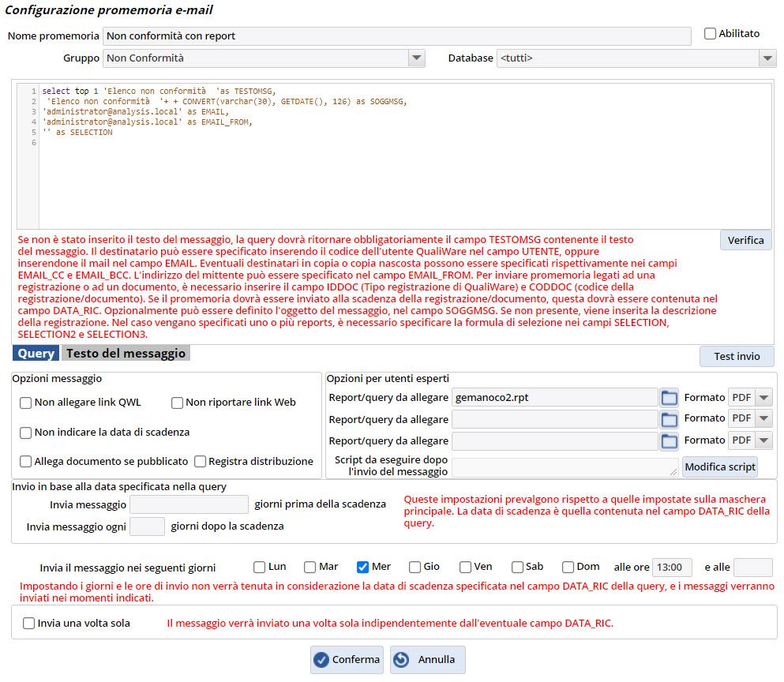The width and height of the screenshot is (784, 682).
Task: Expand the Gruppo dropdown
Action: coord(416,58)
